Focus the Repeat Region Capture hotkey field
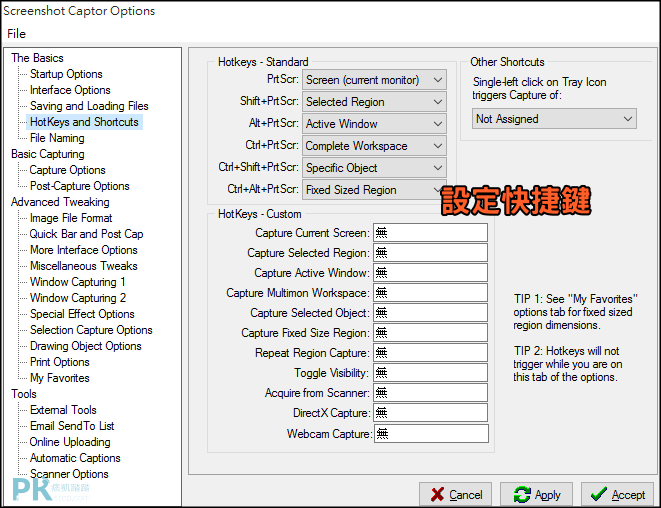661x508 pixels. [x=430, y=353]
